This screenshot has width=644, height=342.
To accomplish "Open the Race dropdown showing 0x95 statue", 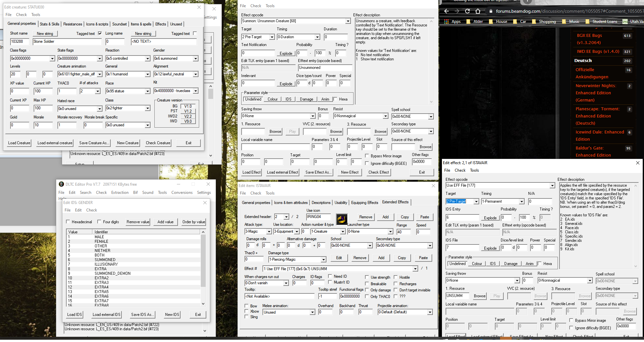I will pos(128,91).
